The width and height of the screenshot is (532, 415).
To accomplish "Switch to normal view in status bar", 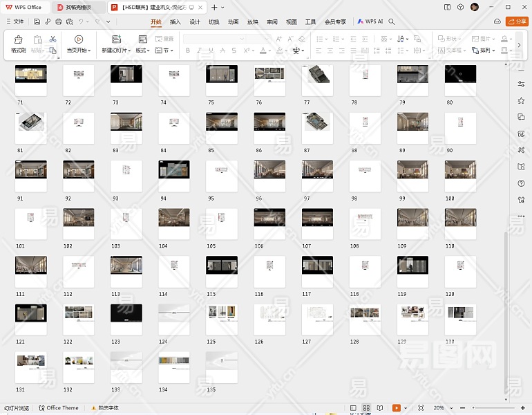I will coord(353,408).
